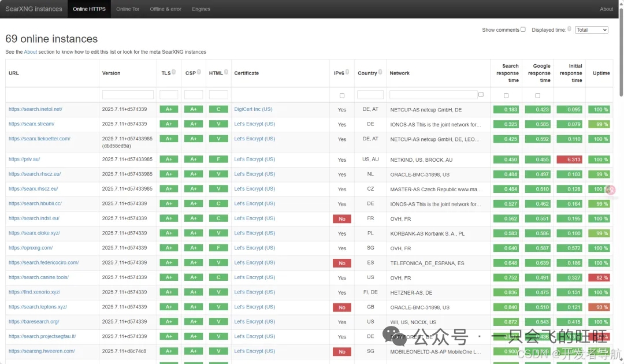Click the IPv6 No badge for search.indst.eu
This screenshot has height=364, width=624.
point(342,219)
